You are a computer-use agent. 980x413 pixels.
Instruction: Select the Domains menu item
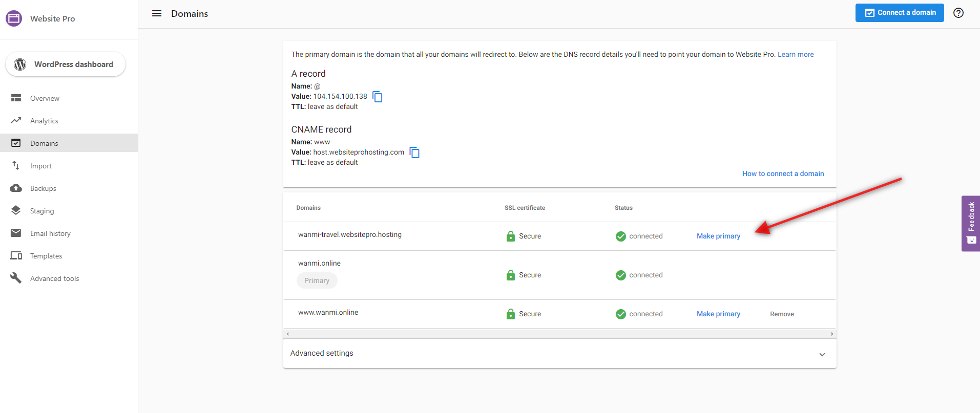coord(69,143)
